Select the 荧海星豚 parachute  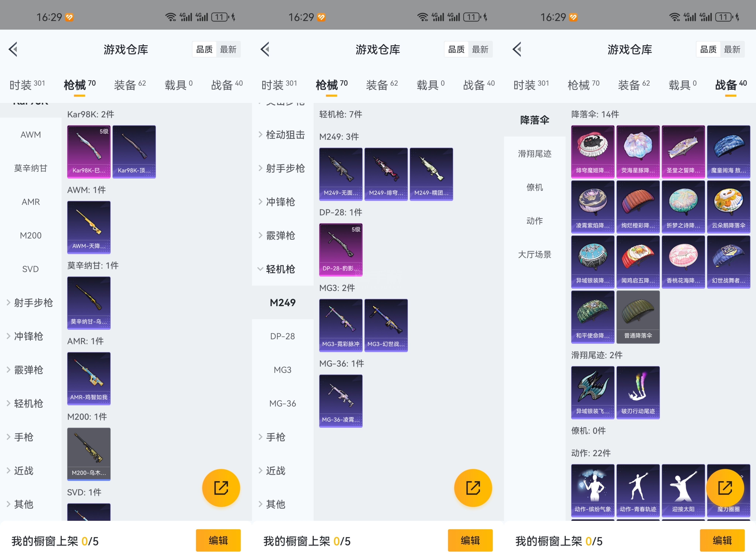coord(638,152)
